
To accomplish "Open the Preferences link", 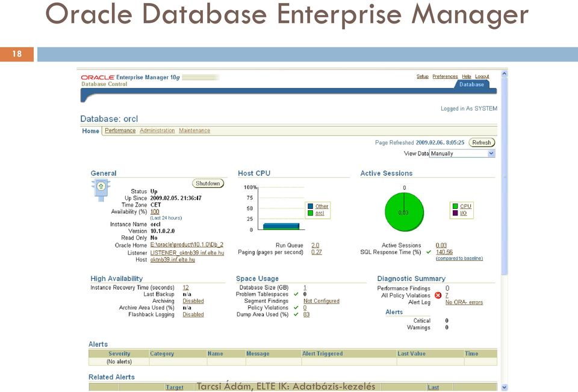I will [x=445, y=76].
